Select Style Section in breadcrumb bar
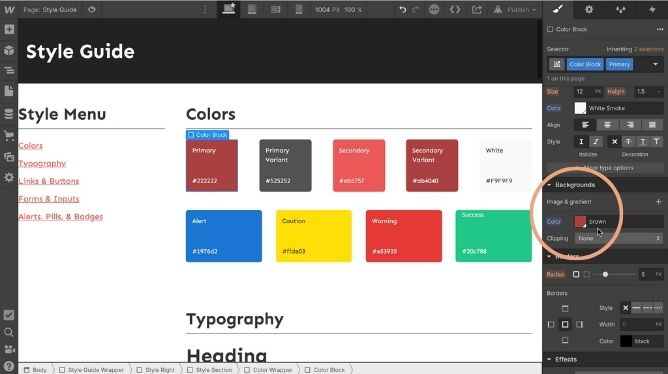The image size is (668, 374). (x=210, y=370)
